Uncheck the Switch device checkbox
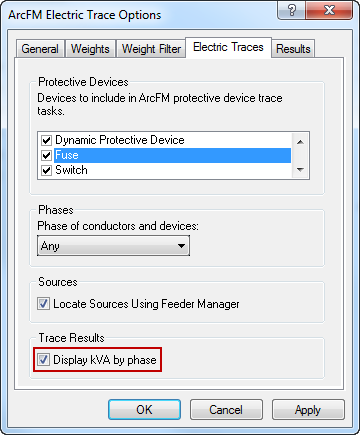The width and height of the screenshot is (360, 435). coord(46,170)
